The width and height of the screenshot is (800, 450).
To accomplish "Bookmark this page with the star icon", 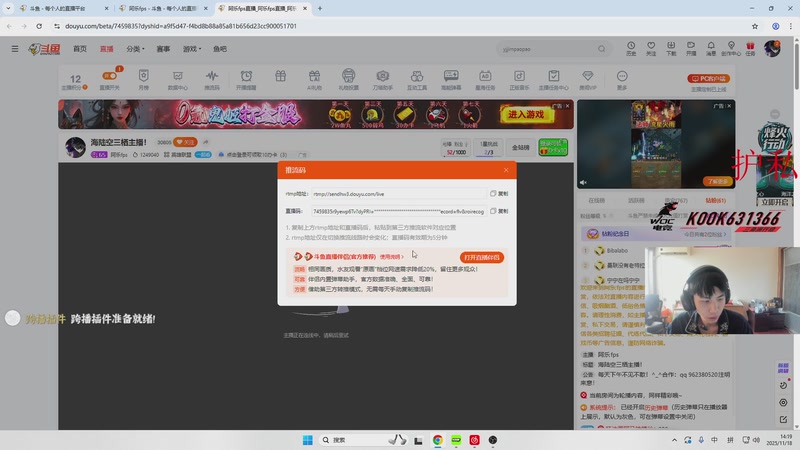I will 755,26.
